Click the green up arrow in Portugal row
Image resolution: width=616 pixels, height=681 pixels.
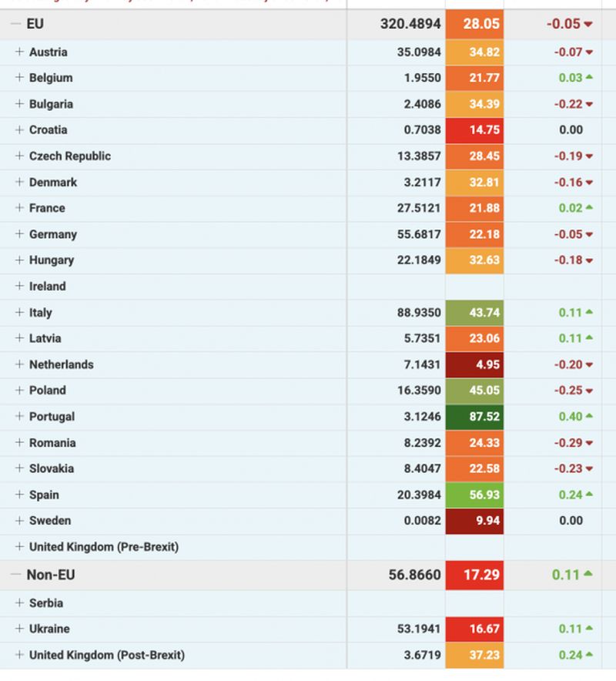point(588,417)
